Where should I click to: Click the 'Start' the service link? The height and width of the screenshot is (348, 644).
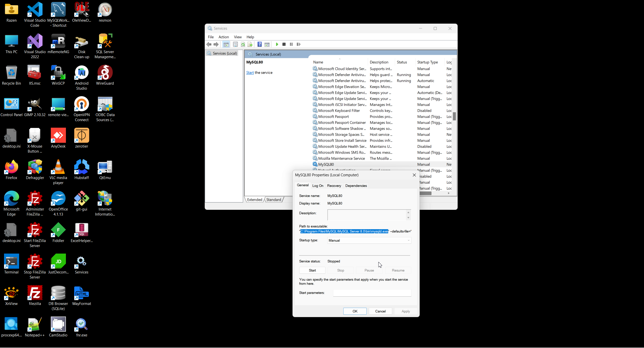[x=250, y=73]
